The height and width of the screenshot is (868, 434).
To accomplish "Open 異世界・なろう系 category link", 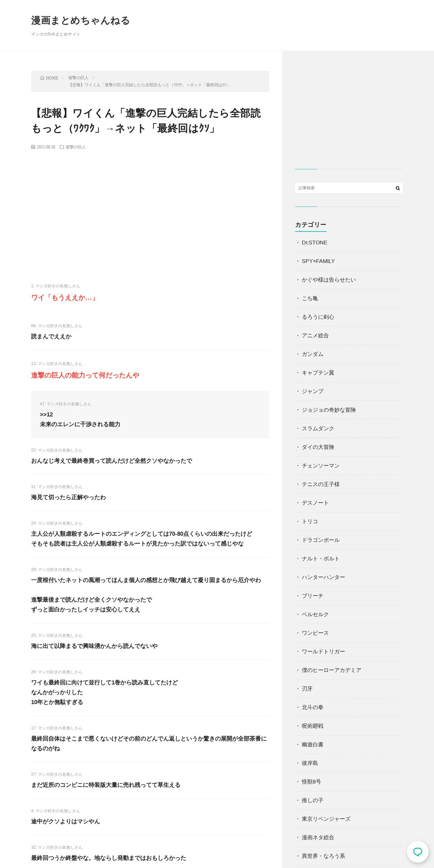I will 323,856.
